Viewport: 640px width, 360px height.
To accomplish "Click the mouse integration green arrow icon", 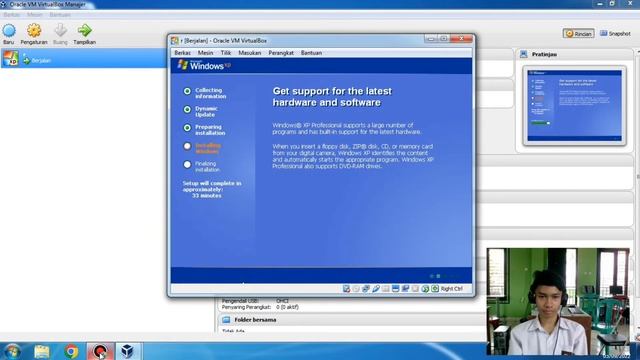I will click(x=425, y=289).
